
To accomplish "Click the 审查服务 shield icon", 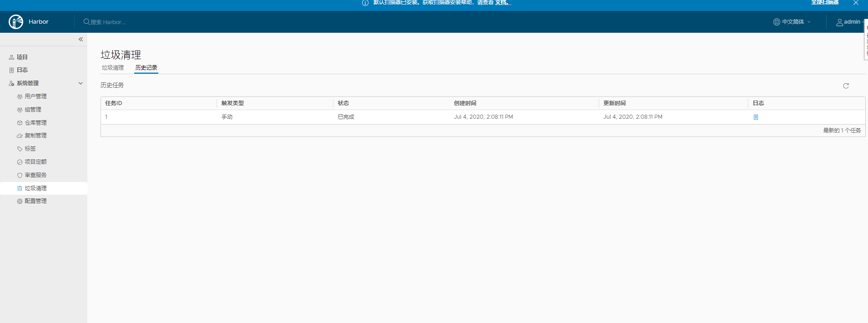I will [20, 175].
